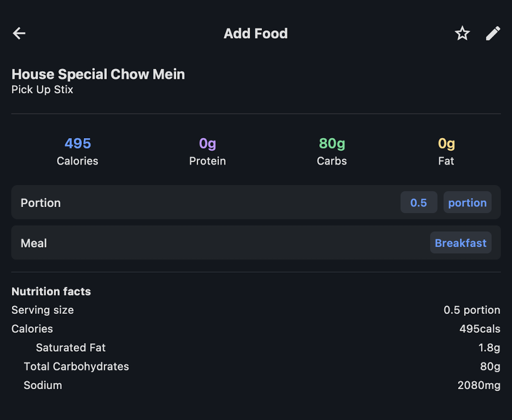
Task: Click the House Special Chow Mein title
Action: [x=98, y=74]
